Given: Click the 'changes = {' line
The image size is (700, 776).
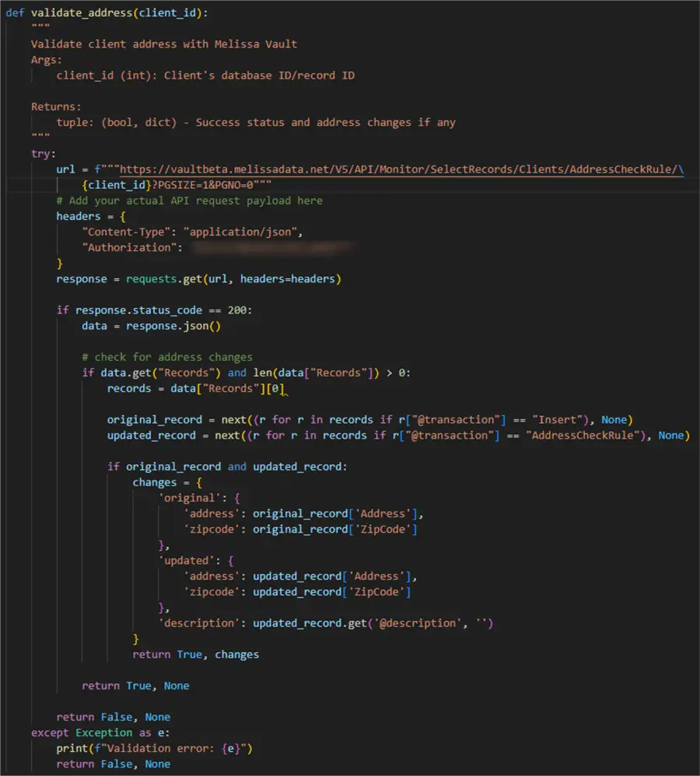Looking at the screenshot, I should point(167,483).
